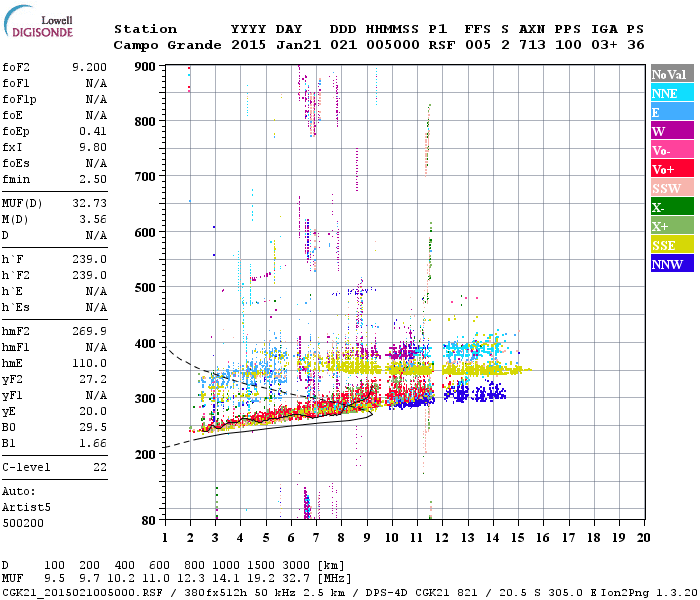
Task: Click the RSF program value
Action: coord(442,45)
